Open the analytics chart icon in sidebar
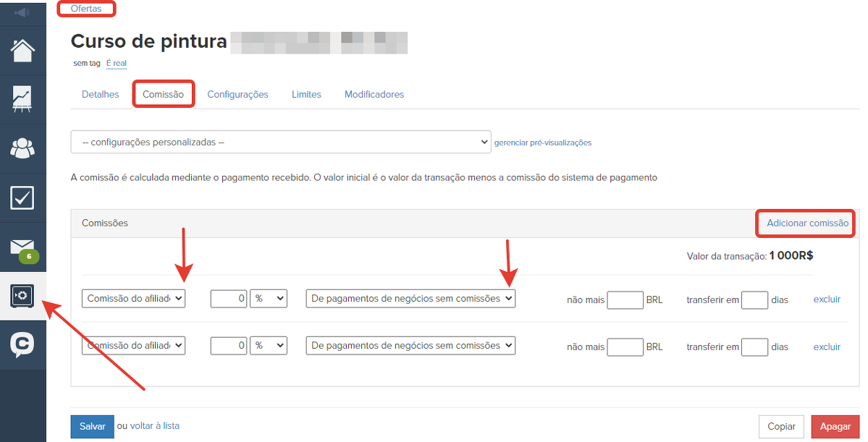This screenshot has width=868, height=442. 22,99
